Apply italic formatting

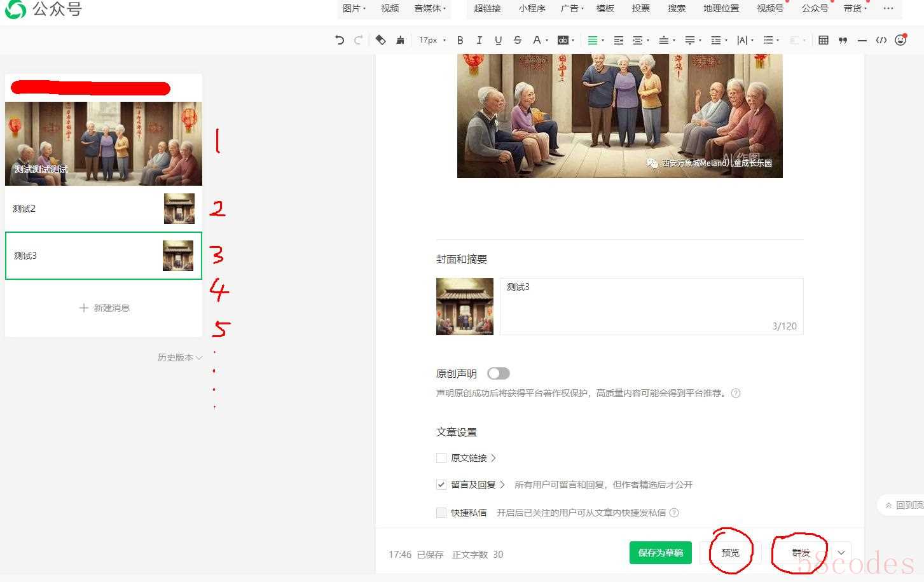479,40
